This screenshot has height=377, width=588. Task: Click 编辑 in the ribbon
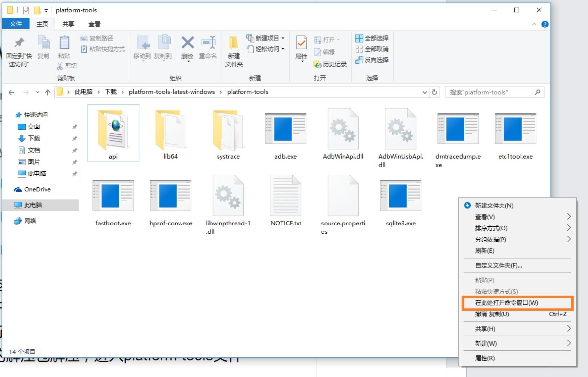325,52
